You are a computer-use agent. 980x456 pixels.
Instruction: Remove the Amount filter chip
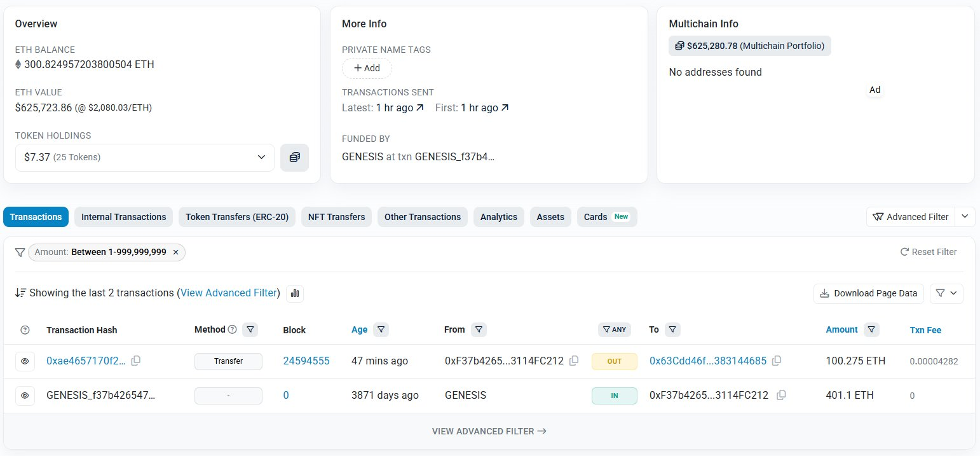pos(176,252)
